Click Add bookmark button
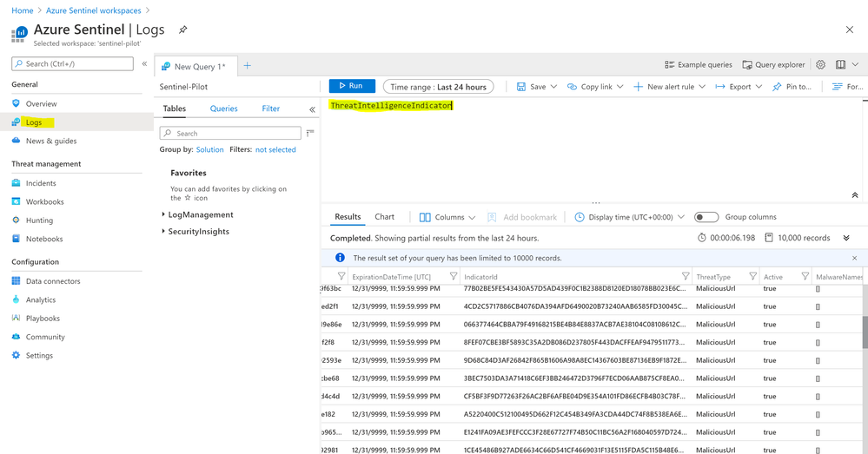Image resolution: width=868 pixels, height=454 pixels. pos(522,217)
